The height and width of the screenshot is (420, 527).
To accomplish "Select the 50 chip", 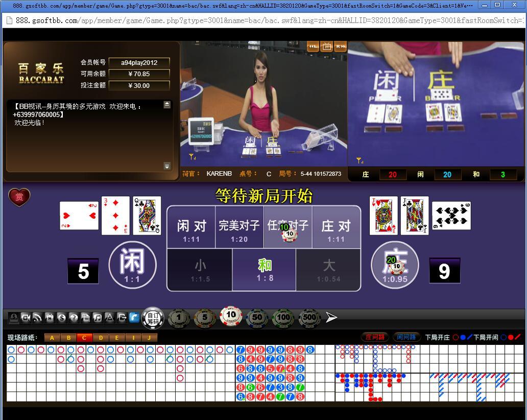I will (257, 318).
